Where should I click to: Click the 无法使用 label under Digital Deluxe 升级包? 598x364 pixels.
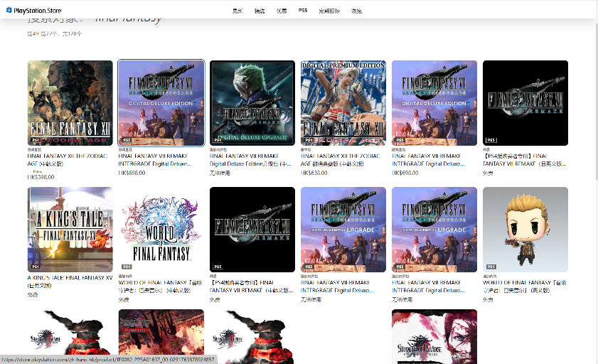[220, 173]
